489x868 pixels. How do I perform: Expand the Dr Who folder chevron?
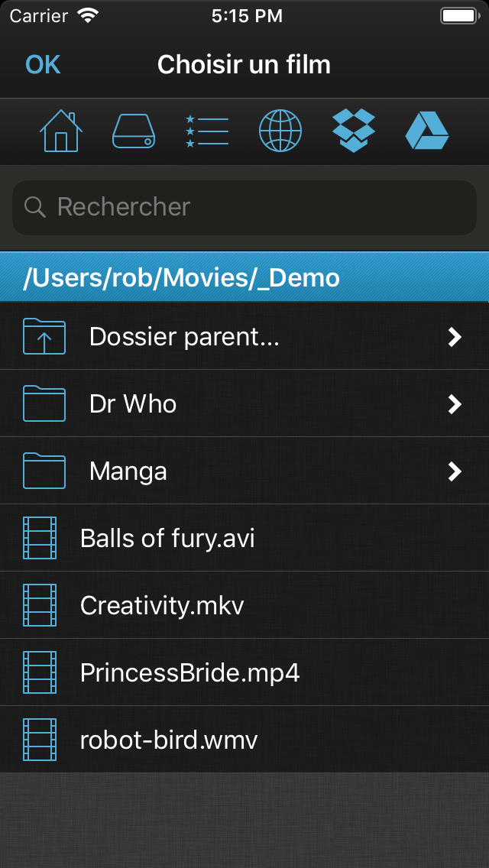click(x=455, y=404)
